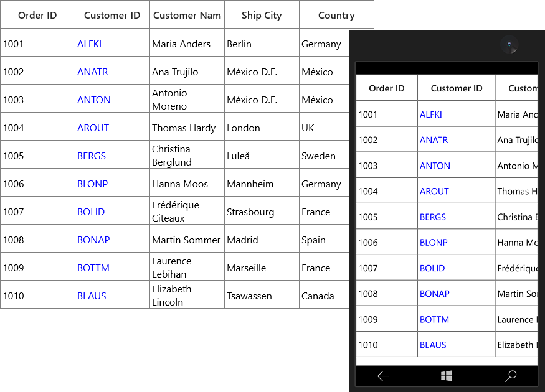545x392 pixels.
Task: Click Country column header
Action: coord(336,16)
